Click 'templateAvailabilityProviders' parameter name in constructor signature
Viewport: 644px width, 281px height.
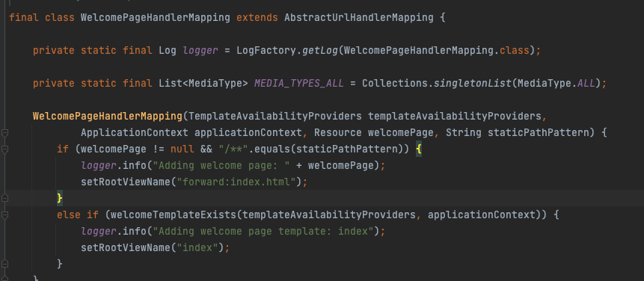(x=455, y=116)
